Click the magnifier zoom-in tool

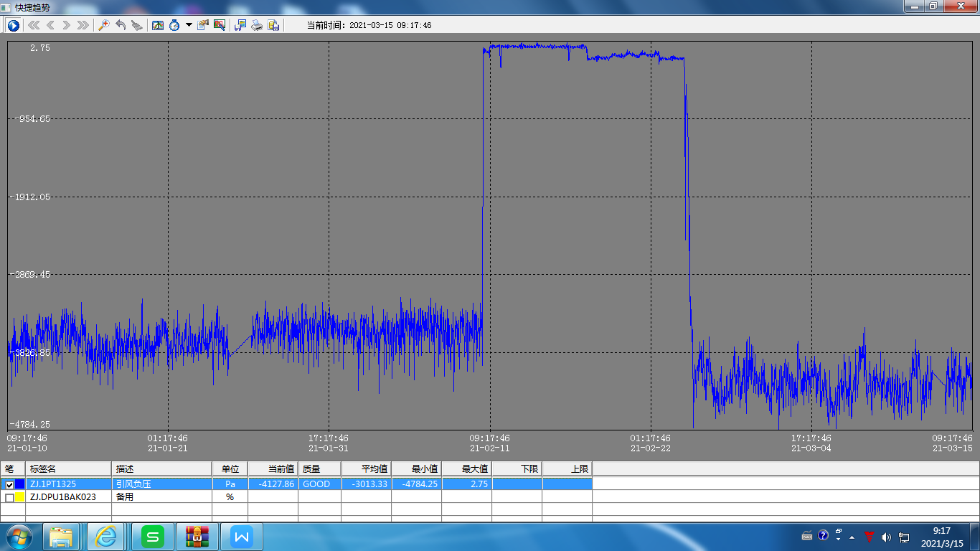click(x=104, y=25)
